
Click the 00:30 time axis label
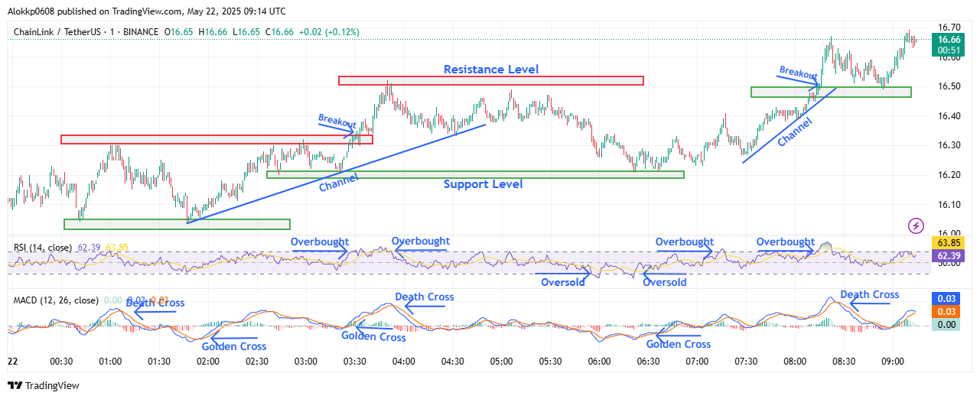pyautogui.click(x=61, y=361)
